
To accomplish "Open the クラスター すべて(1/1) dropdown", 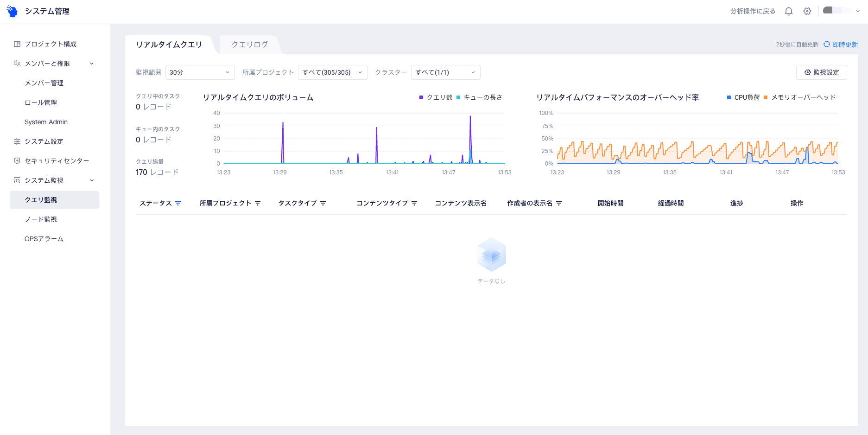I will coord(445,72).
